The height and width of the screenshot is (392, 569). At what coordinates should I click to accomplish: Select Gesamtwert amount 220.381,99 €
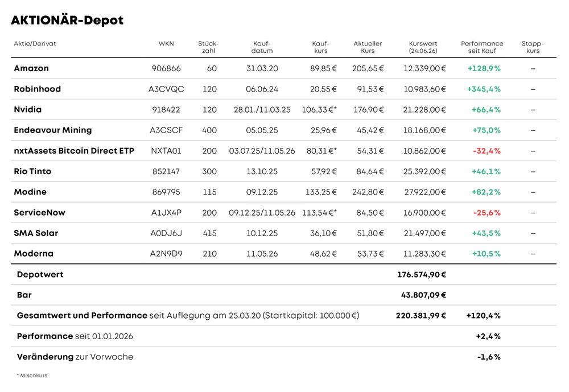pyautogui.click(x=421, y=316)
